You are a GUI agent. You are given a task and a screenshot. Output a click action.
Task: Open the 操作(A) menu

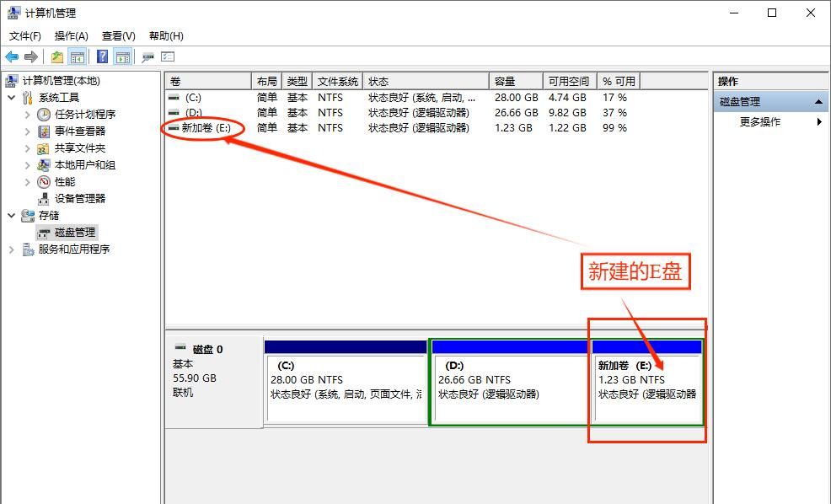(71, 36)
